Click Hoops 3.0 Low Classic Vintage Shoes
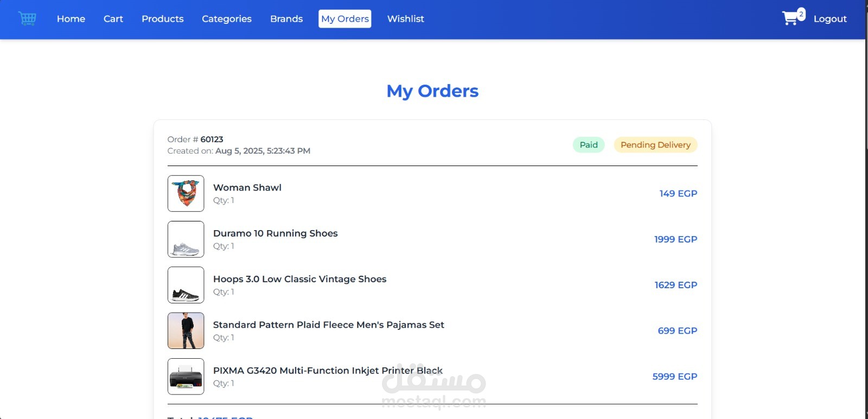The height and width of the screenshot is (419, 868). pyautogui.click(x=300, y=279)
